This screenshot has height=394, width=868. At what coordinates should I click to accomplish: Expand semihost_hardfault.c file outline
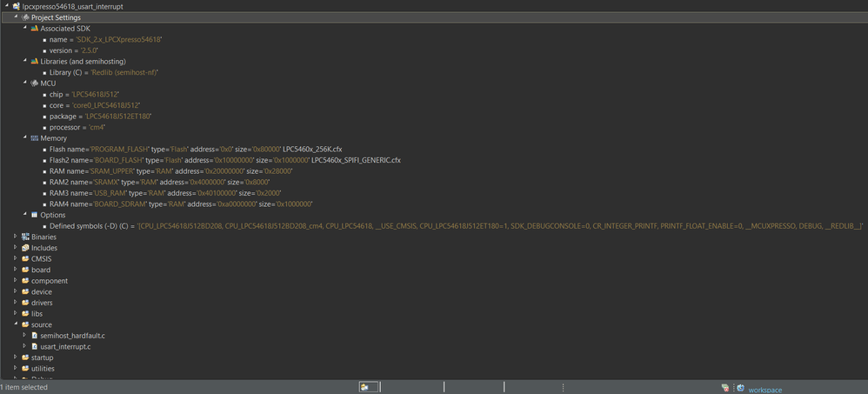(25, 336)
